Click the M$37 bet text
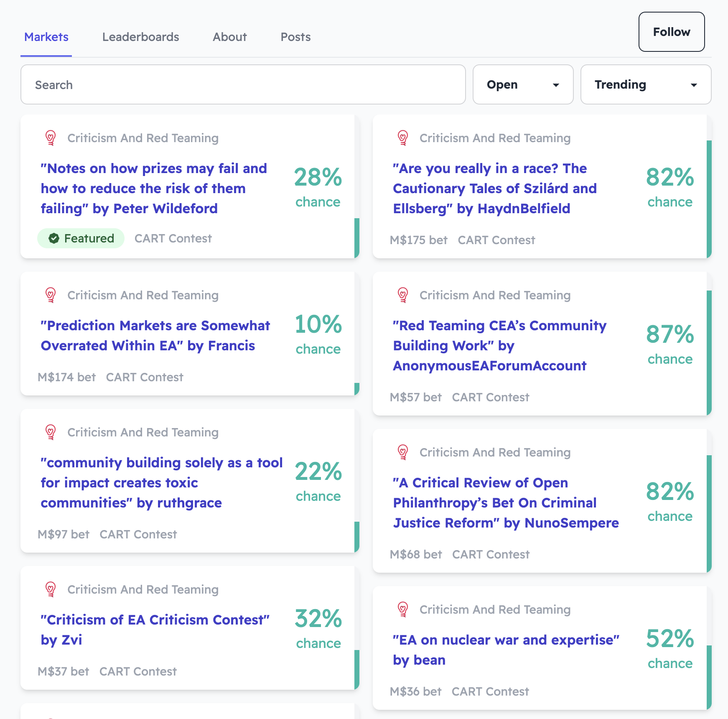 click(x=64, y=671)
